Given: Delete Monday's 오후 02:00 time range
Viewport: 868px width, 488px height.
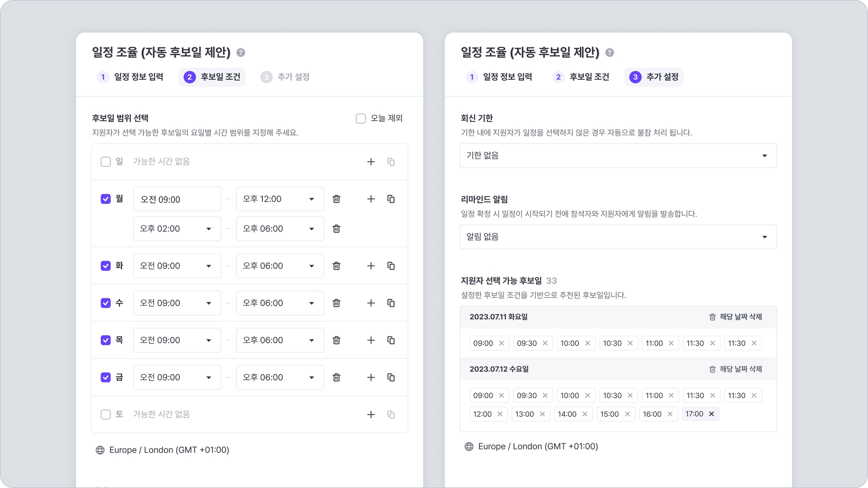Looking at the screenshot, I should coord(336,229).
